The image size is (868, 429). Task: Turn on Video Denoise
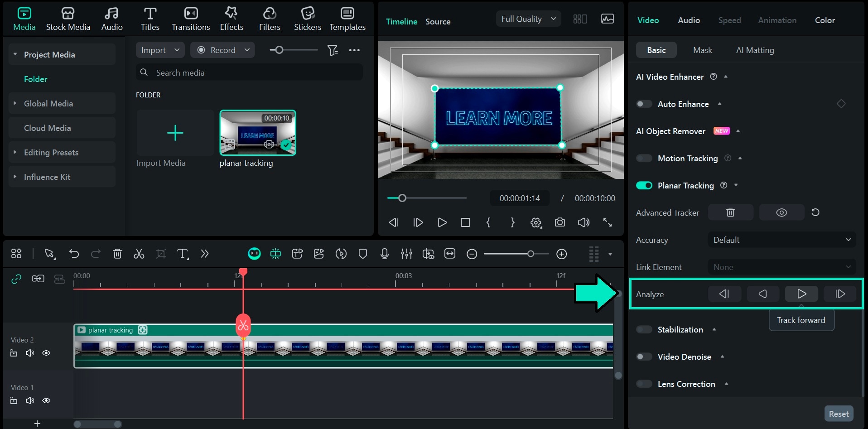644,357
